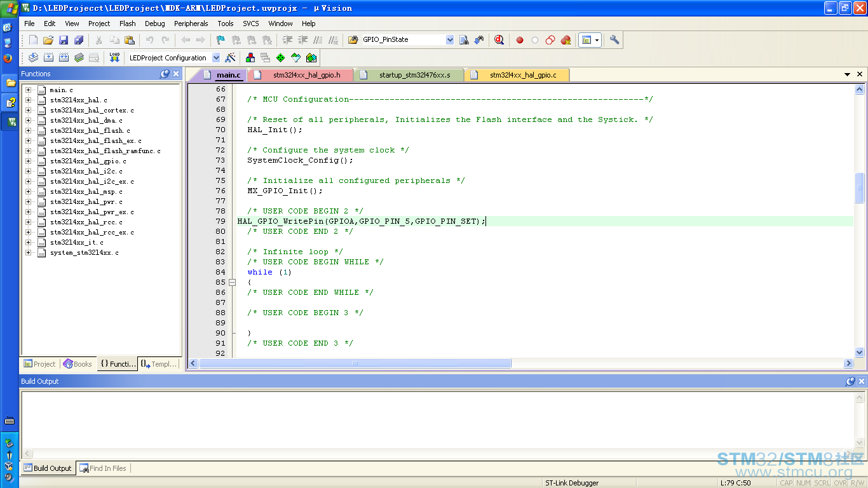Switch to the Find In Files output tab
868x488 pixels.
[x=103, y=468]
